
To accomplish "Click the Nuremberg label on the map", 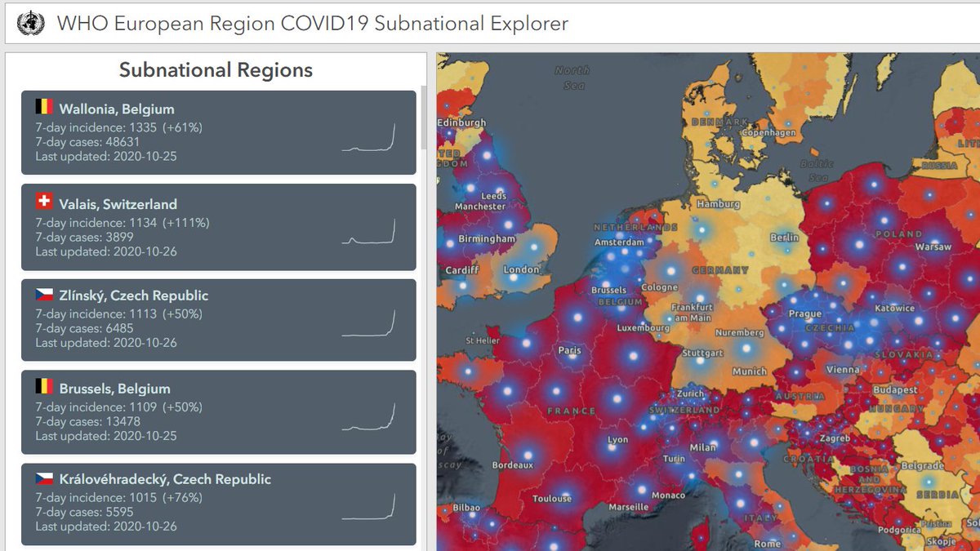I will [740, 333].
